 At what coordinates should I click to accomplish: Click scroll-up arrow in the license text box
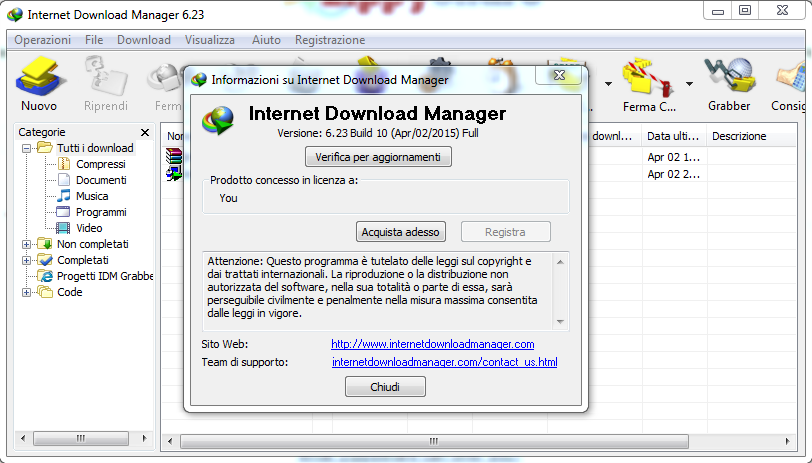(x=560, y=262)
